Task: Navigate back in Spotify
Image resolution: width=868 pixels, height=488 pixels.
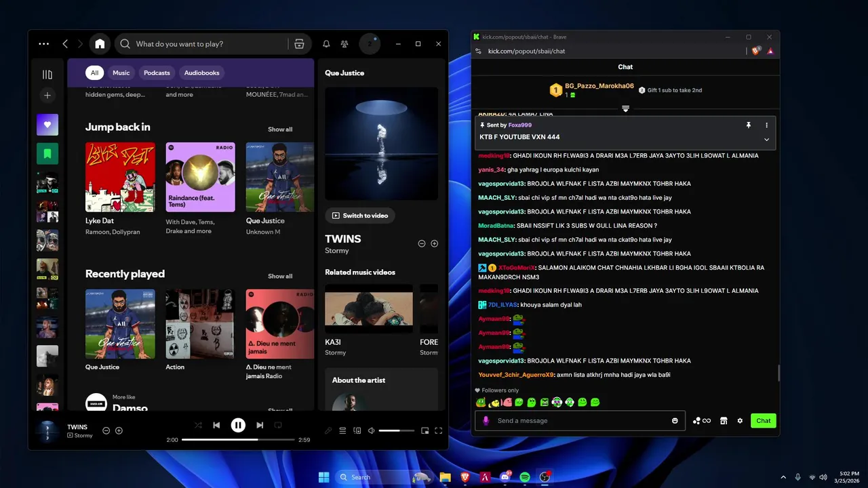Action: pos(65,44)
